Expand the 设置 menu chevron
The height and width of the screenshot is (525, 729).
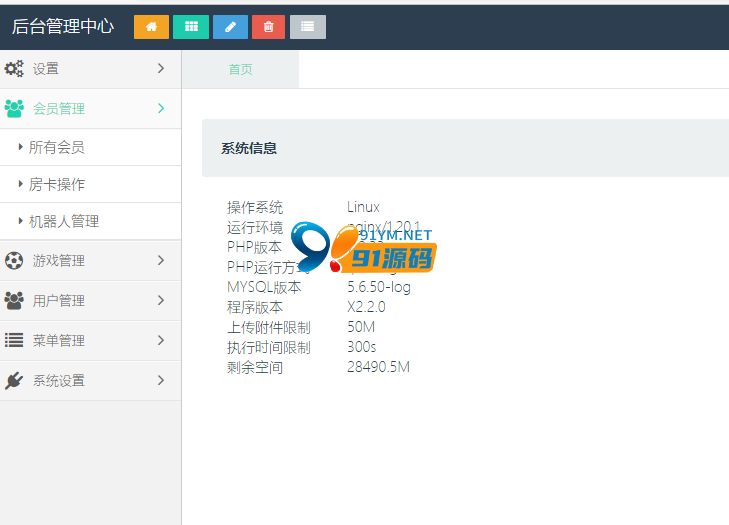coord(161,68)
